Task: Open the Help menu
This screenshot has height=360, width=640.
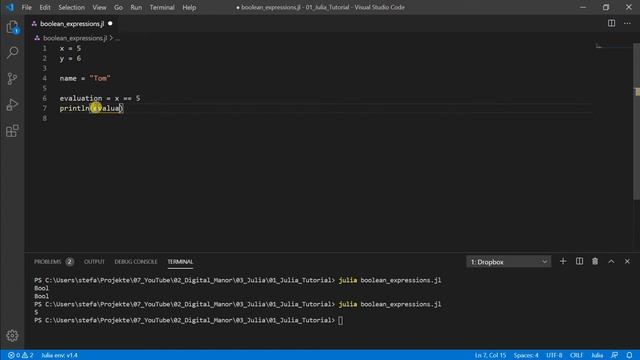Action: pyautogui.click(x=189, y=7)
